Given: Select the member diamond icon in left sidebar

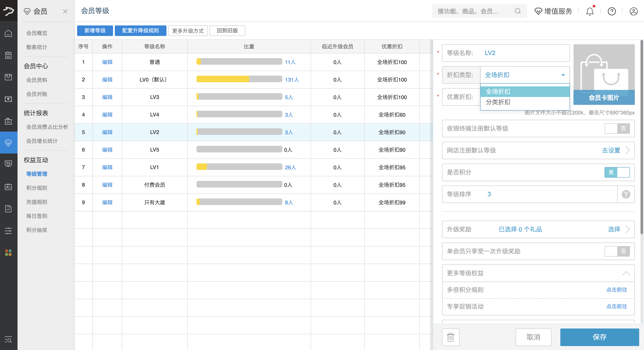Looking at the screenshot, I should point(9,143).
